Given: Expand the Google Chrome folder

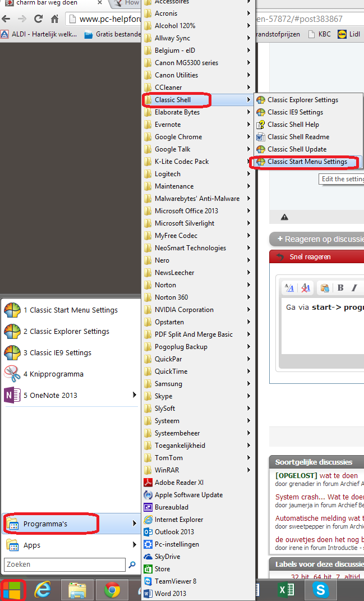Looking at the screenshot, I should pos(198,137).
